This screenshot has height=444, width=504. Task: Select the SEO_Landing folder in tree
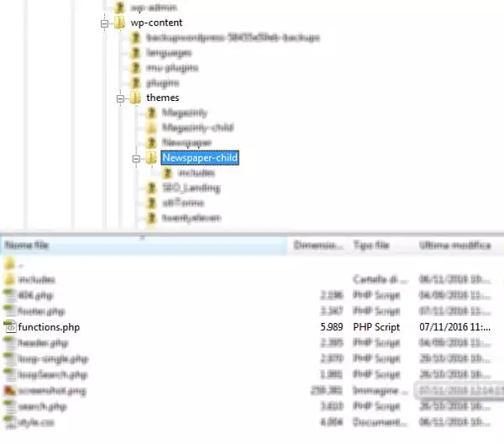click(192, 188)
